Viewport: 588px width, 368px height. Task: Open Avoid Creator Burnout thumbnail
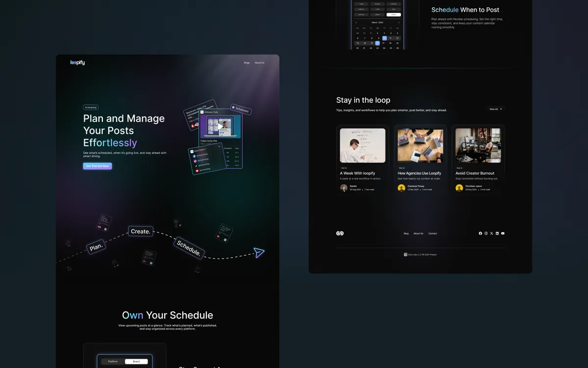478,145
